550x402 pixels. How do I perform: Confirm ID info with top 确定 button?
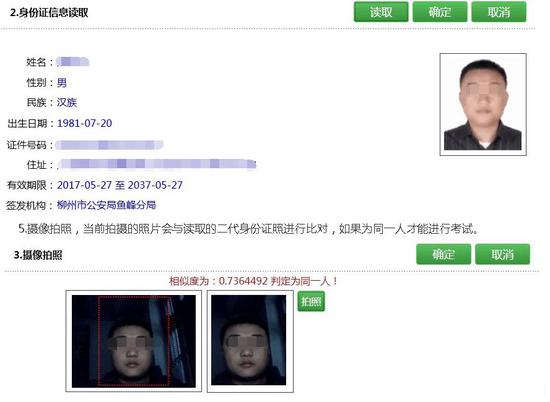pos(440,12)
